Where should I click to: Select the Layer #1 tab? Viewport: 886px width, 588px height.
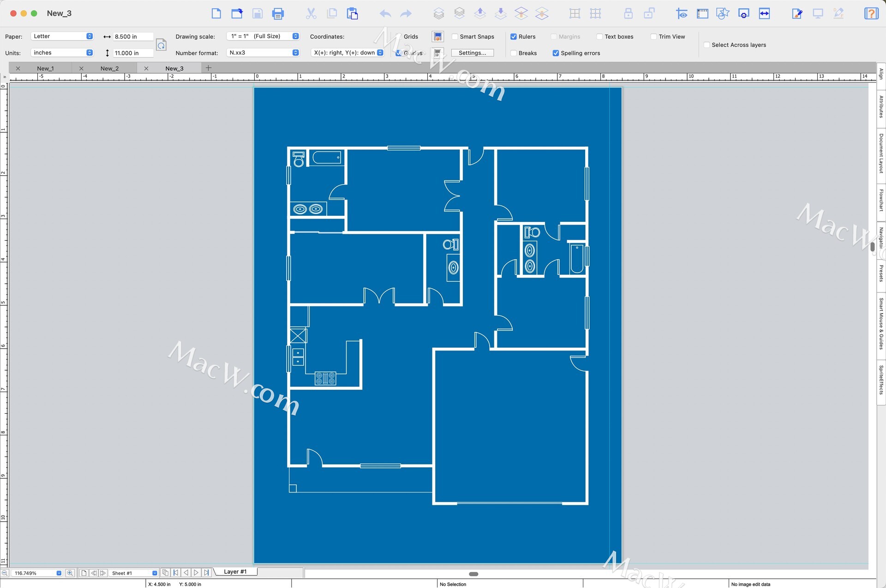[235, 571]
